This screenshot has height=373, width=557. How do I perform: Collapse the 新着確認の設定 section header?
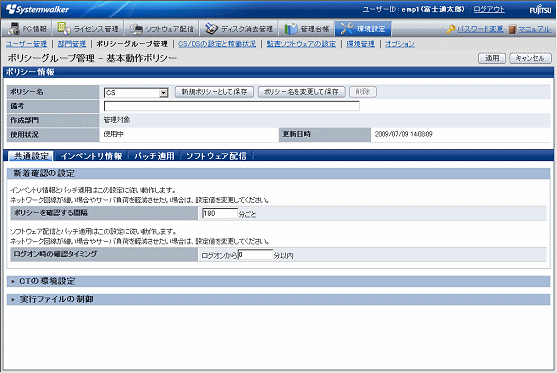(x=278, y=173)
